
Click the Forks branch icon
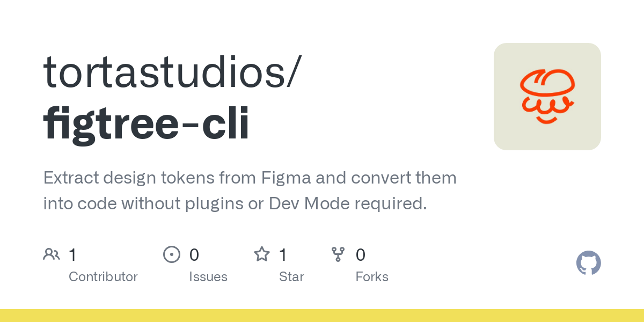(338, 254)
